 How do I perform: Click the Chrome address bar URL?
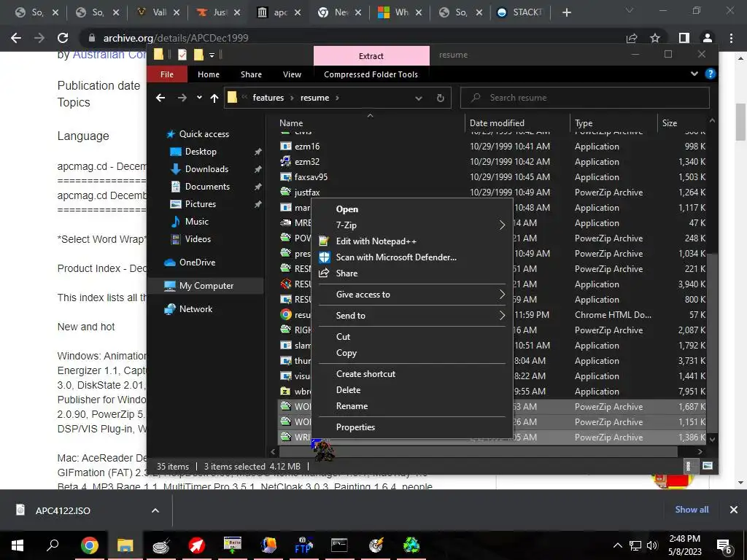[x=176, y=38]
